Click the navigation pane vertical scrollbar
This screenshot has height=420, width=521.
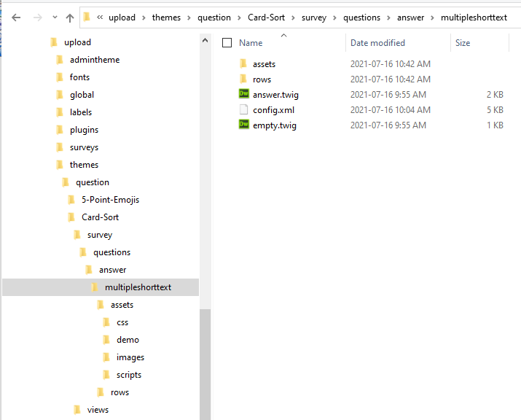tap(205, 357)
